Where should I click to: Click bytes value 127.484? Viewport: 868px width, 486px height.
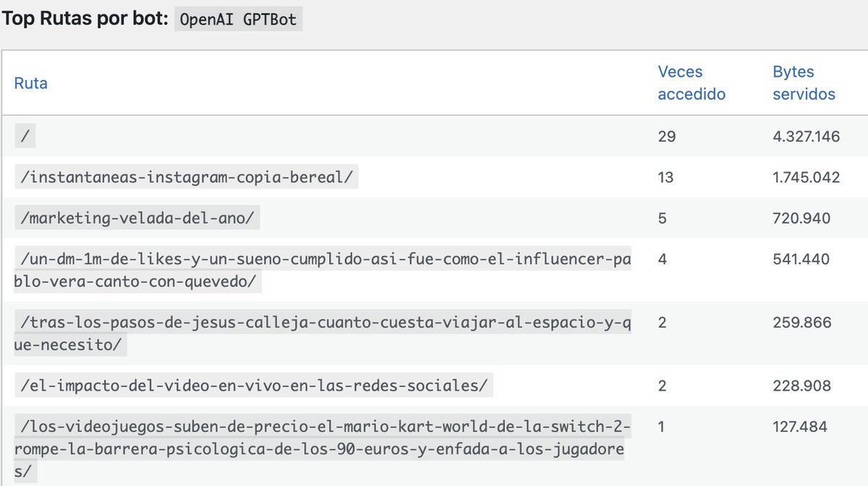(x=800, y=427)
